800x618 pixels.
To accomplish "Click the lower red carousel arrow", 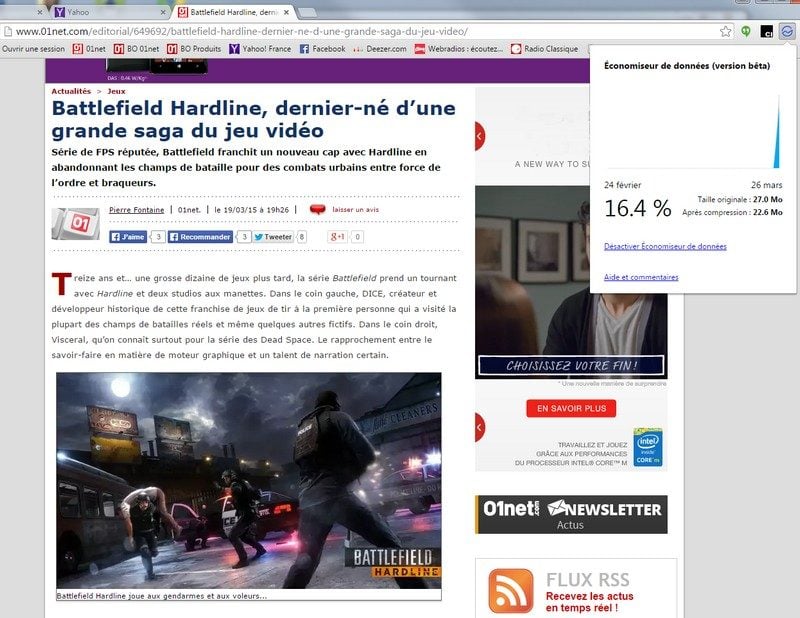I will pyautogui.click(x=479, y=427).
